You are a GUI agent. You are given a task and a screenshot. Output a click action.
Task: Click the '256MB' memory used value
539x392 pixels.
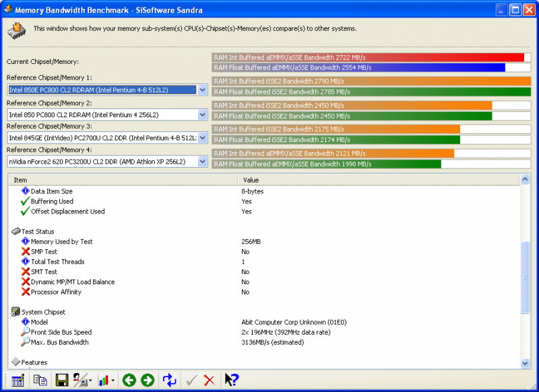tap(251, 242)
